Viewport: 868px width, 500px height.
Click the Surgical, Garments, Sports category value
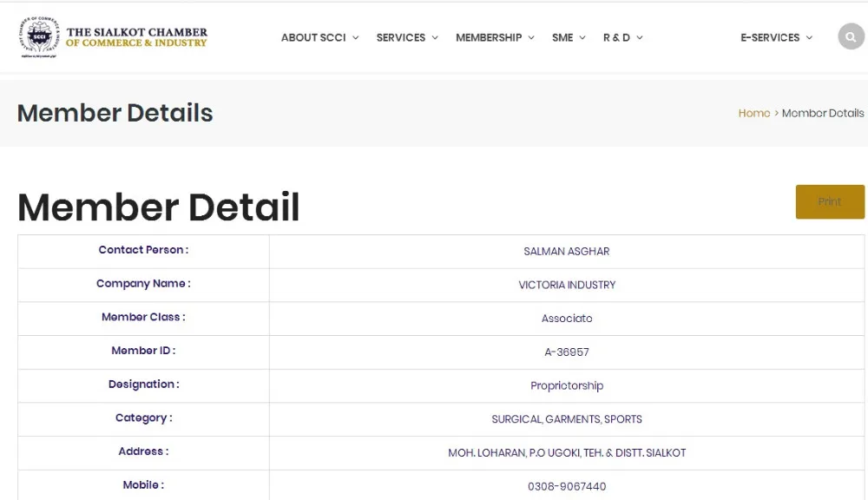[567, 419]
